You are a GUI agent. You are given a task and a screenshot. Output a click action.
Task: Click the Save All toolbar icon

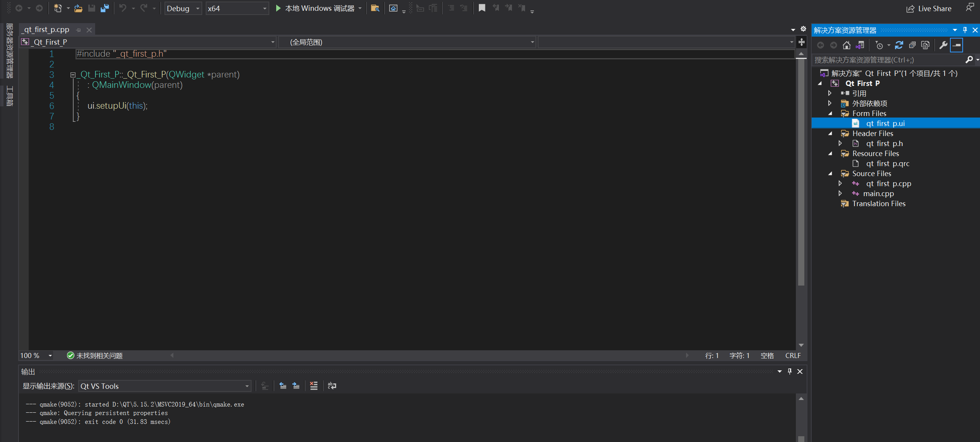tap(104, 8)
